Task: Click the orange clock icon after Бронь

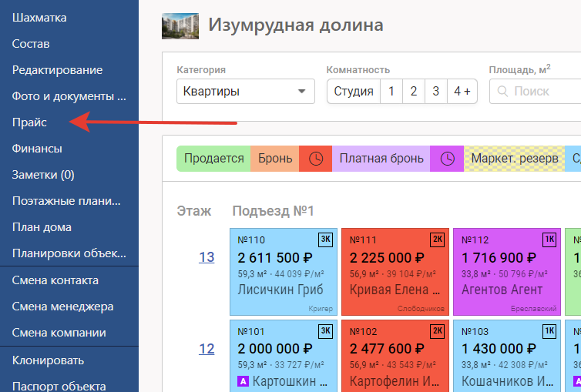Action: [x=315, y=159]
